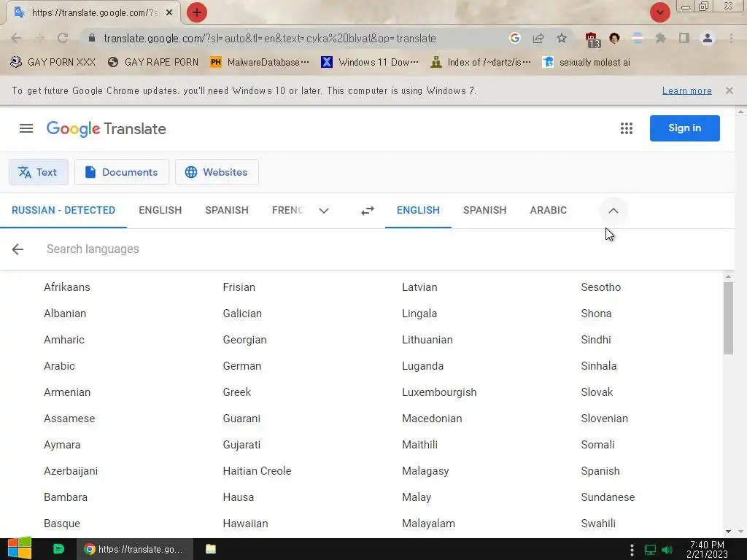Image resolution: width=747 pixels, height=560 pixels.
Task: Open the red tab search dropdown
Action: coord(659,12)
